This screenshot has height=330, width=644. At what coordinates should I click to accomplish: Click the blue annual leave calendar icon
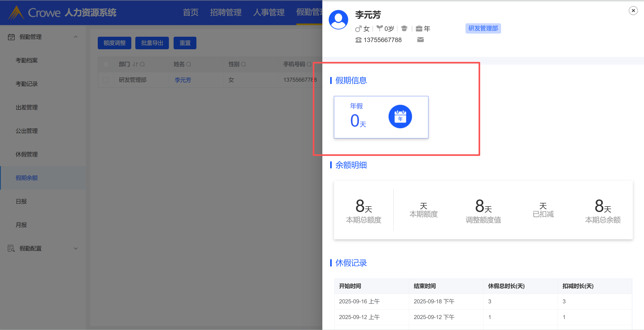click(400, 117)
